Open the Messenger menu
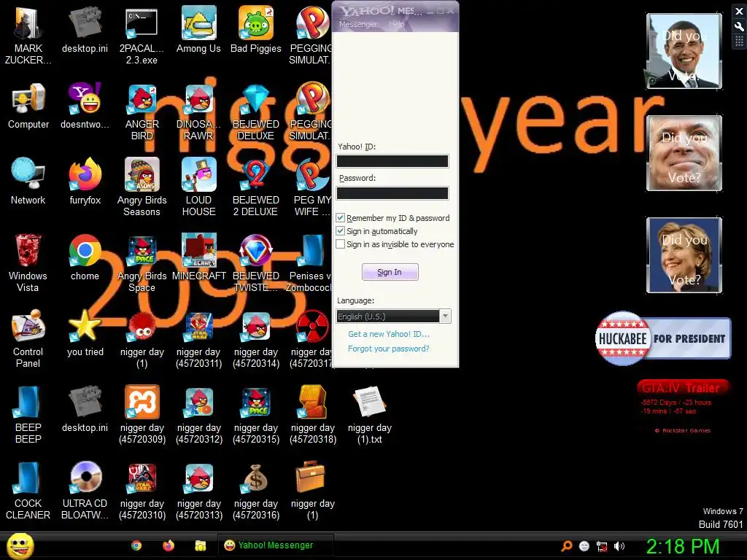 point(357,24)
